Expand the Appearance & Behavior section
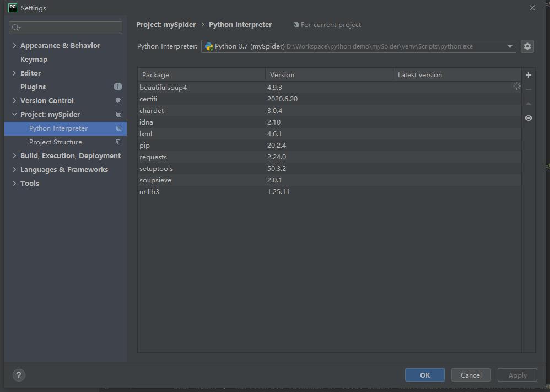 14,46
